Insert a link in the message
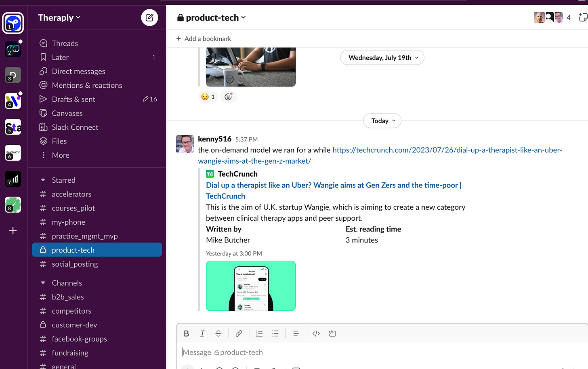Screen dimensions: 588x369 pyautogui.click(x=239, y=333)
